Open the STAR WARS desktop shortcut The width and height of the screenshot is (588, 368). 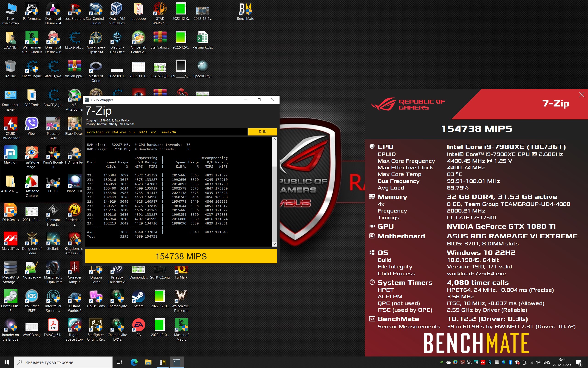(160, 14)
